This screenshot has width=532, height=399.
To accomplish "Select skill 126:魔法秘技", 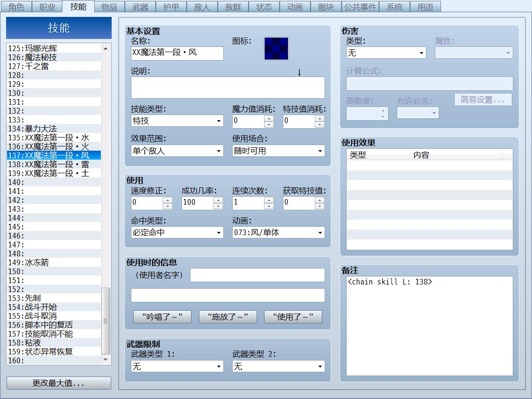I will coord(54,57).
